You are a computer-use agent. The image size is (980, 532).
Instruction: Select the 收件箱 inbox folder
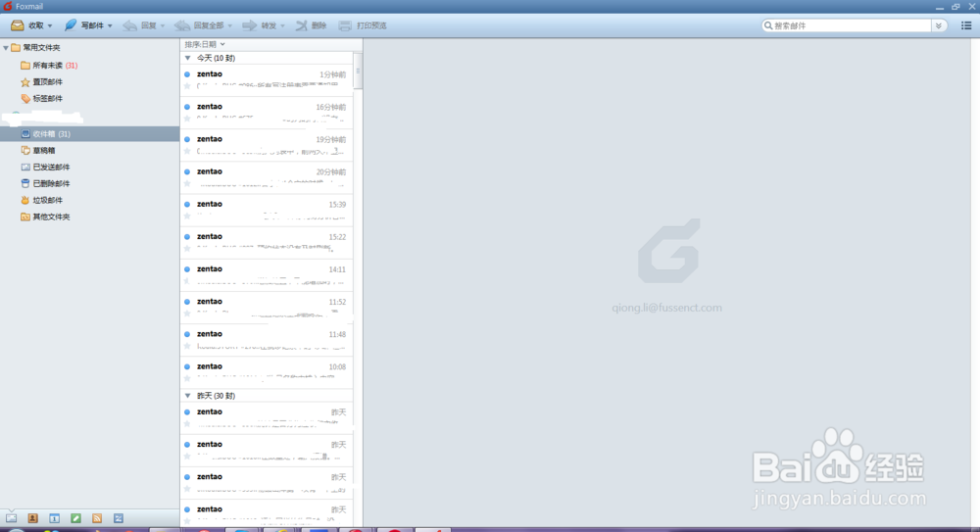point(89,134)
